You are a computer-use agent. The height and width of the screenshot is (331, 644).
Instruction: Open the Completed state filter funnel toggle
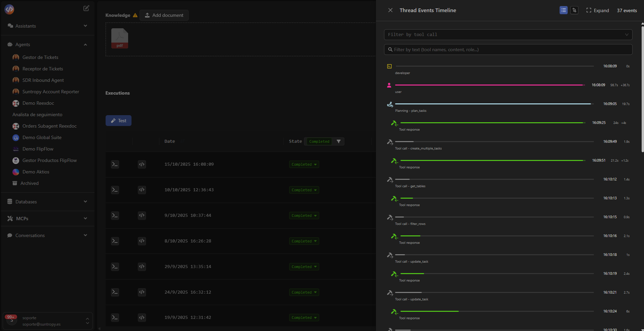click(339, 141)
